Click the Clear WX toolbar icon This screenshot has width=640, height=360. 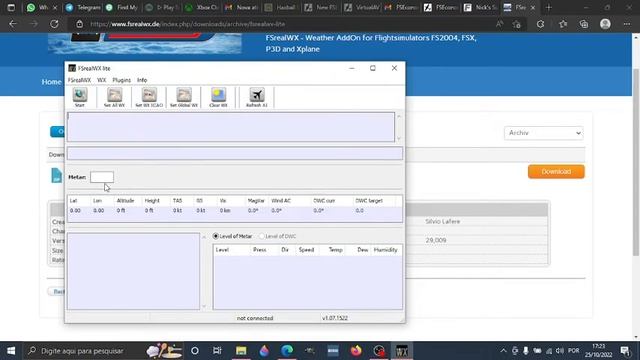point(218,97)
